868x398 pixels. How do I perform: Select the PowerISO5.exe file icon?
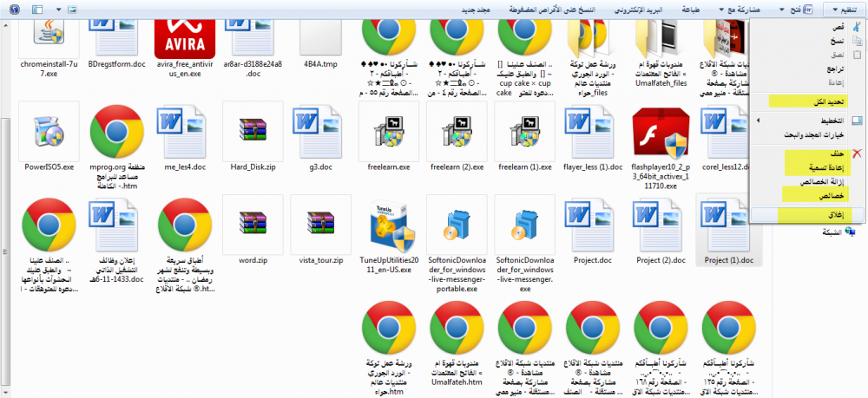click(x=49, y=130)
